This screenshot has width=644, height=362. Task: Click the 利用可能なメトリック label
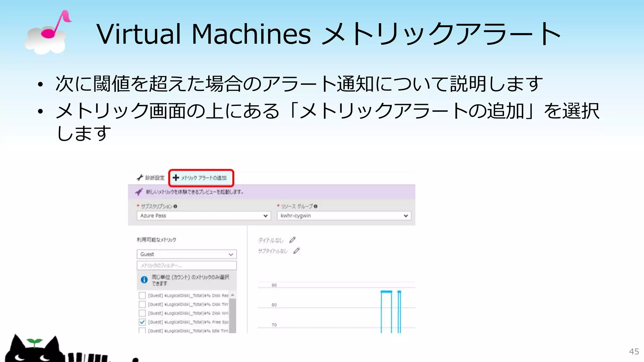pos(156,240)
